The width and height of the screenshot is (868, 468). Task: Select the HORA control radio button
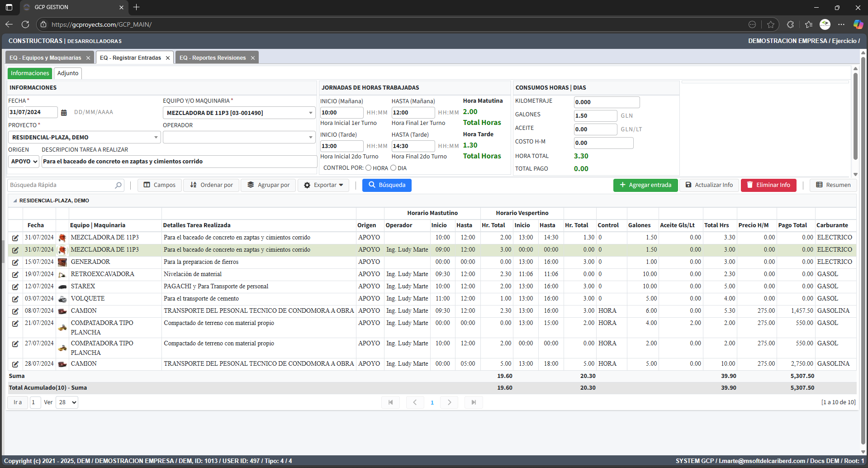pyautogui.click(x=369, y=168)
